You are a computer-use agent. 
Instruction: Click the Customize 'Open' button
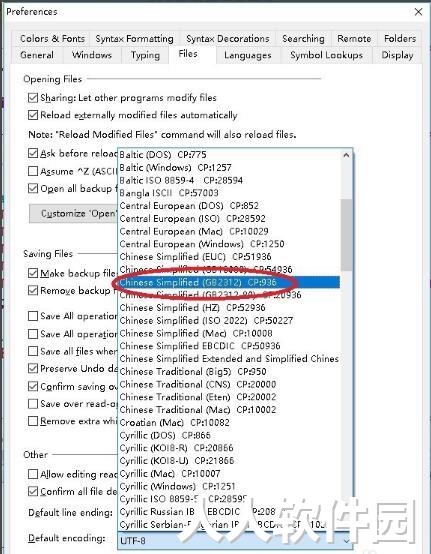point(73,213)
